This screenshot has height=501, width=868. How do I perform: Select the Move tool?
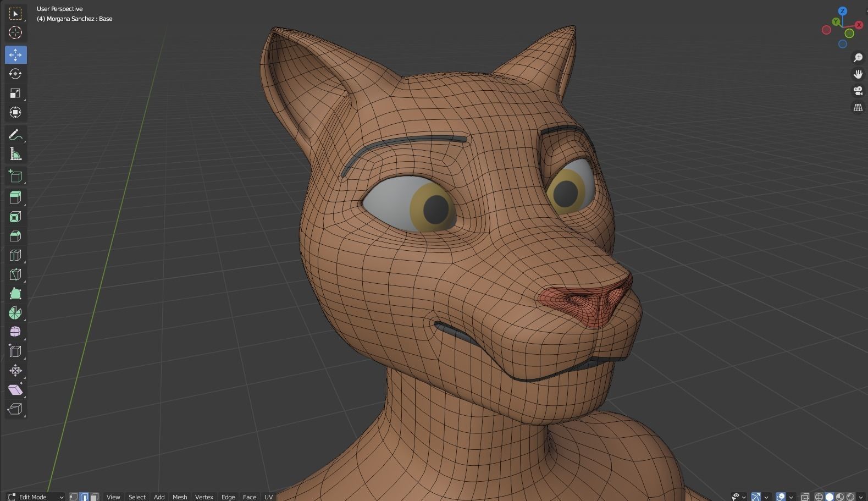point(15,54)
